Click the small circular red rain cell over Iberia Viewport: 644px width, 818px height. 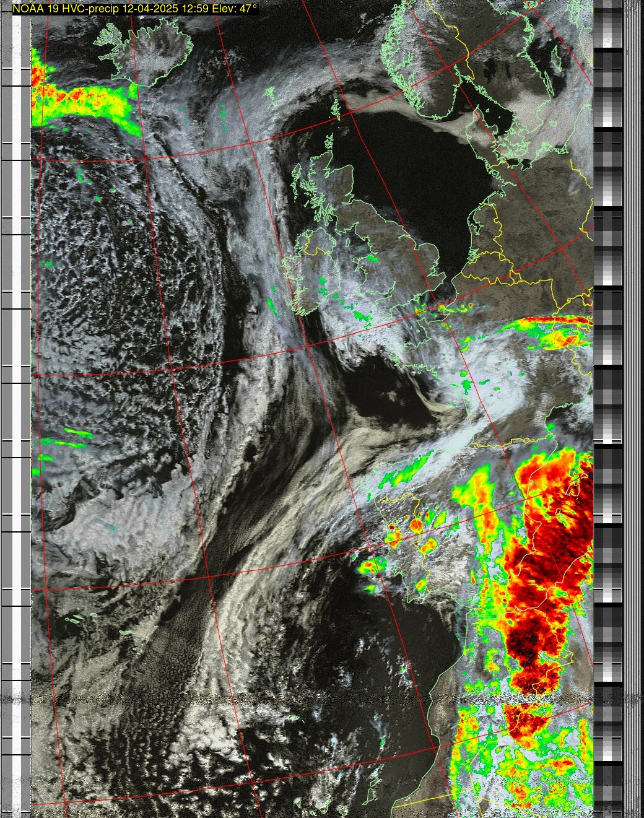coord(416,526)
